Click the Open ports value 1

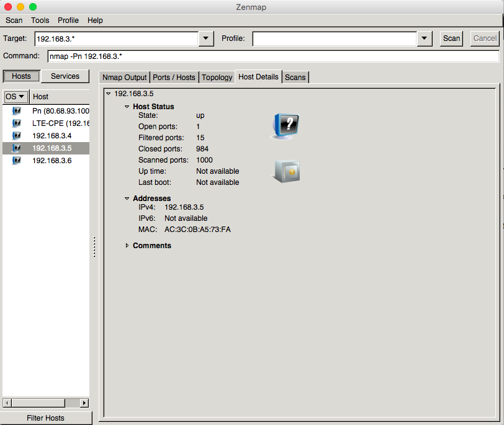point(198,127)
